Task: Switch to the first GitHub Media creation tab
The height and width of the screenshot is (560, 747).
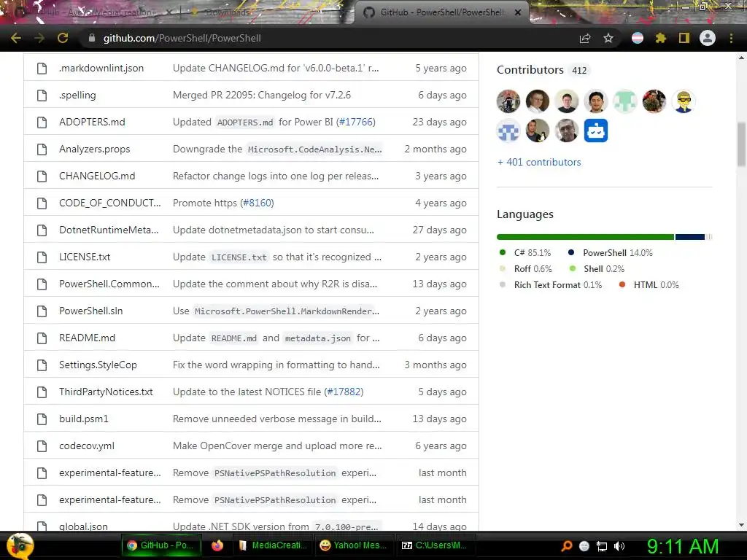Action: [x=94, y=12]
